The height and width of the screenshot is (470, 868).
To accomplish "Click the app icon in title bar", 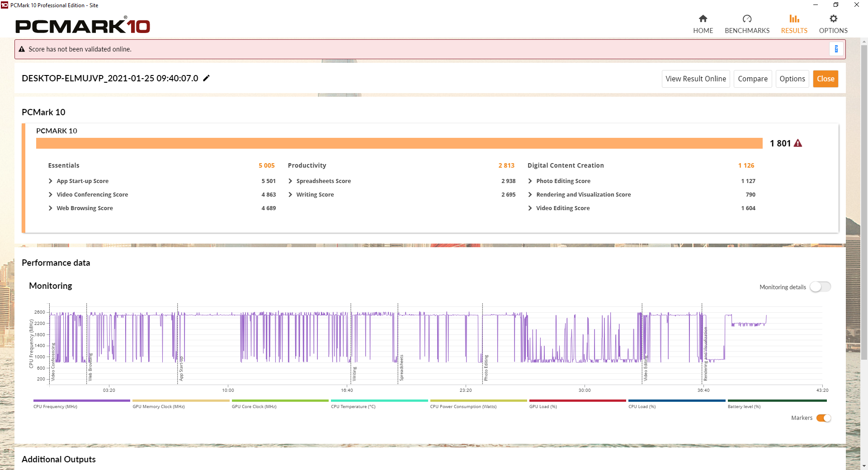I will 5,5.
